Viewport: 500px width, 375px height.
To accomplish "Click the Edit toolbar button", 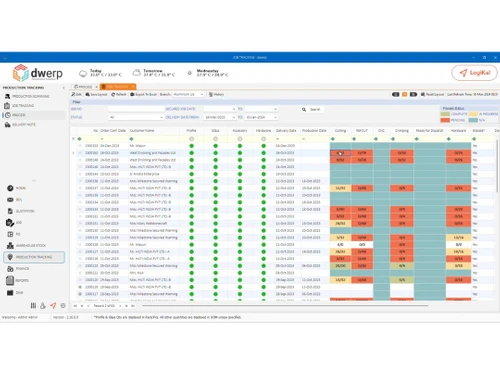I will pyautogui.click(x=77, y=95).
